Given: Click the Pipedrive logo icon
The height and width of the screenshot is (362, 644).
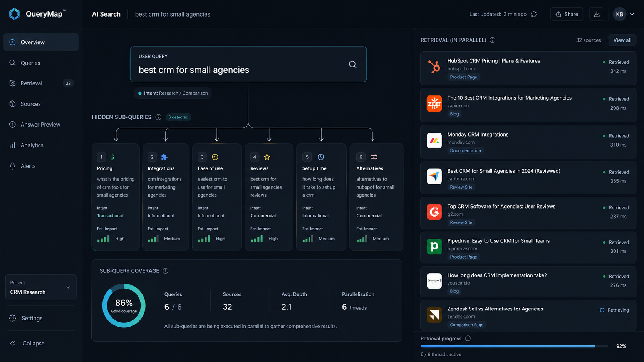Looking at the screenshot, I should 434,246.
